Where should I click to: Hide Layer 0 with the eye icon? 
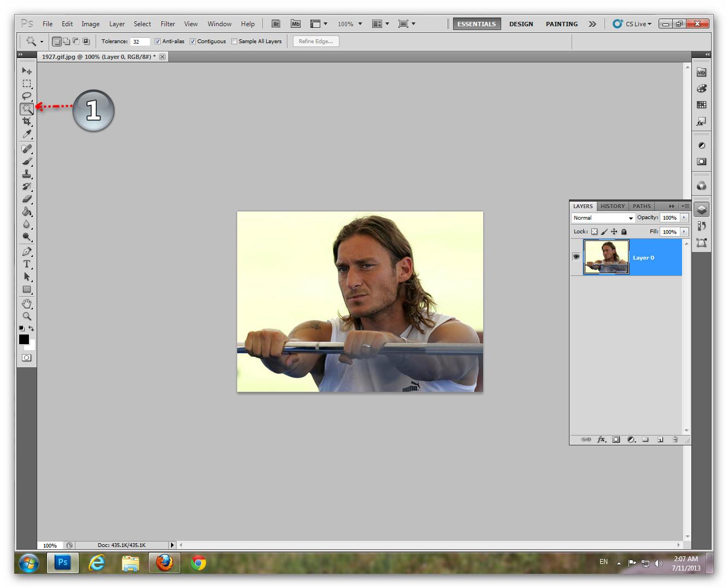tap(576, 257)
